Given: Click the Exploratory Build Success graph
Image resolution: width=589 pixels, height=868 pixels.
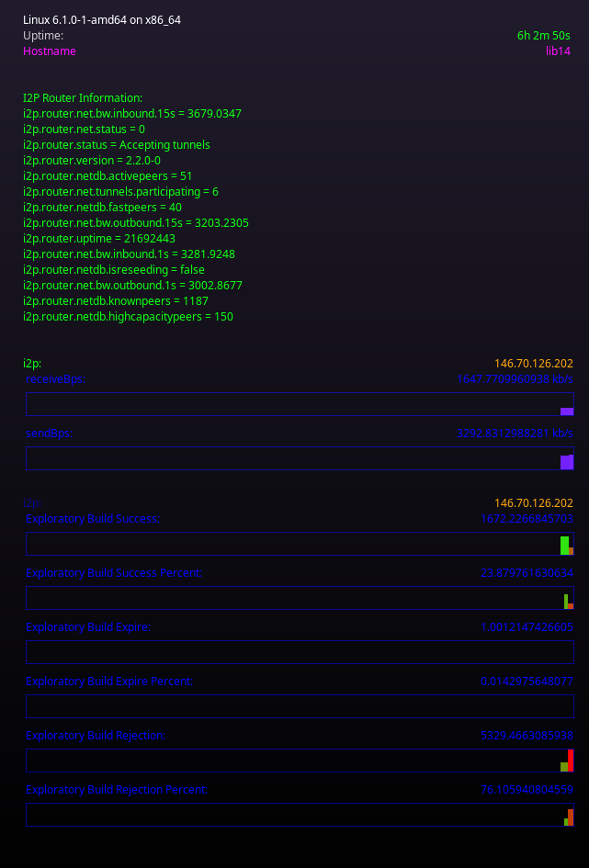Looking at the screenshot, I should (300, 544).
